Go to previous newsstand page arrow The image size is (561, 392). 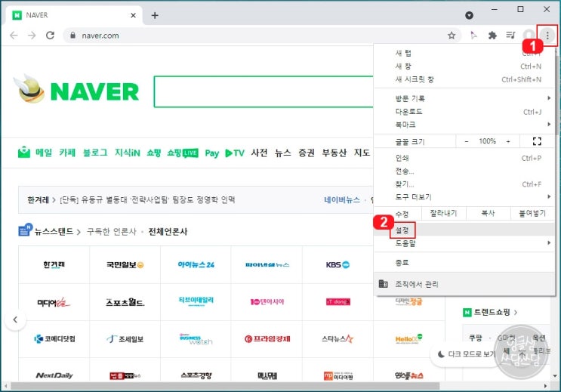tap(15, 319)
